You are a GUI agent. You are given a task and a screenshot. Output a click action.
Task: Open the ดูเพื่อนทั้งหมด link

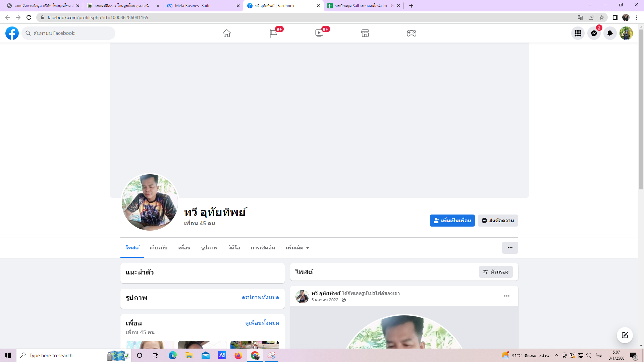(x=262, y=323)
